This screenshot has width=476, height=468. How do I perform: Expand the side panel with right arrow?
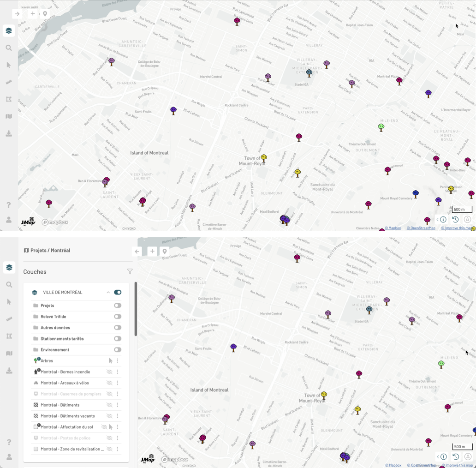click(x=17, y=14)
